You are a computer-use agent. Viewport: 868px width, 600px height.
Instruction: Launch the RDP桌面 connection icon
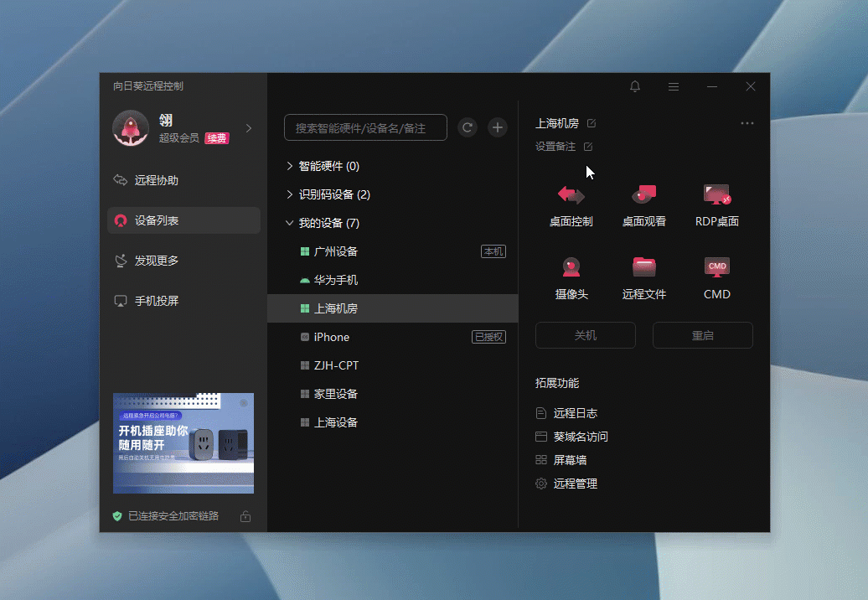coord(716,195)
